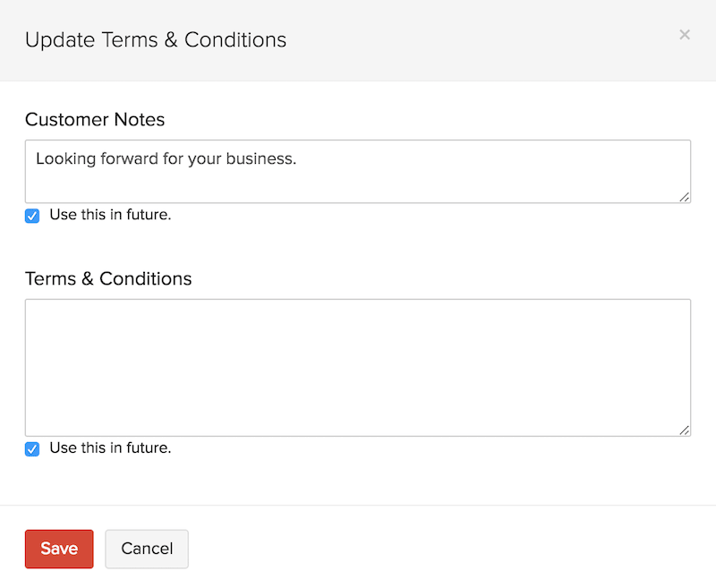Click blank footer area right of Cancel
Viewport: 716px width, 588px height.
447,549
